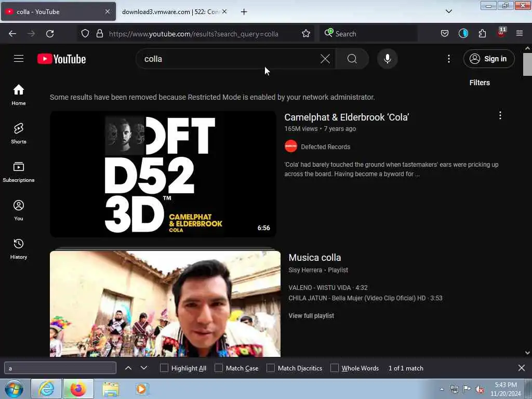Open the Musica colla playlist thumbnail
Viewport: 532px width, 399px height.
(x=165, y=303)
